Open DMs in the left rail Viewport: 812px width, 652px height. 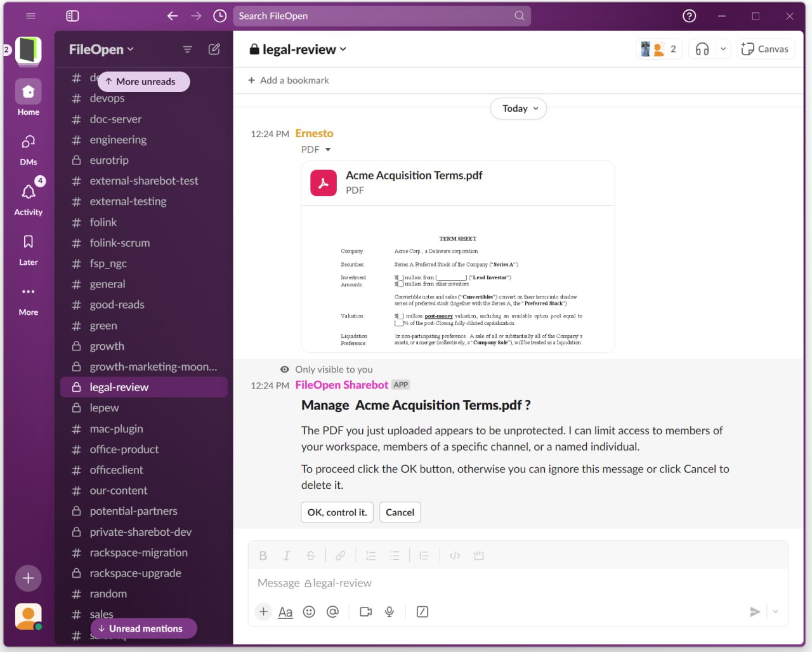coord(29,149)
